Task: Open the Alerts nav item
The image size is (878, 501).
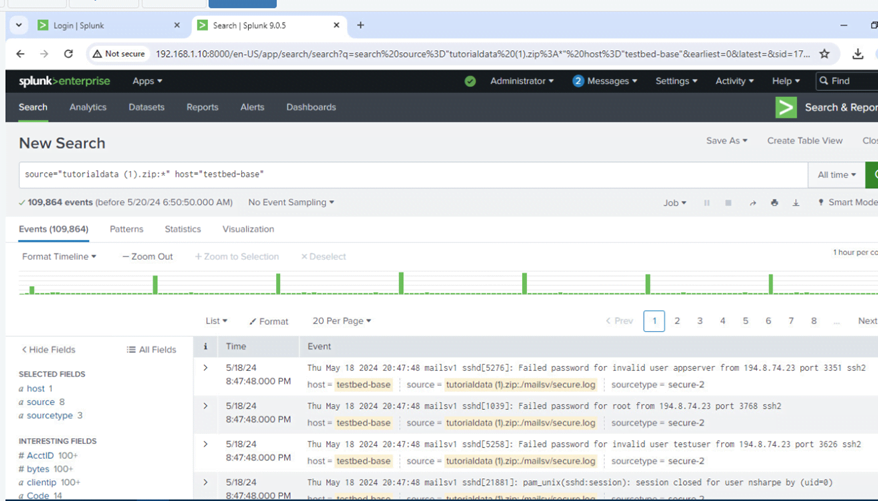Action: (252, 107)
